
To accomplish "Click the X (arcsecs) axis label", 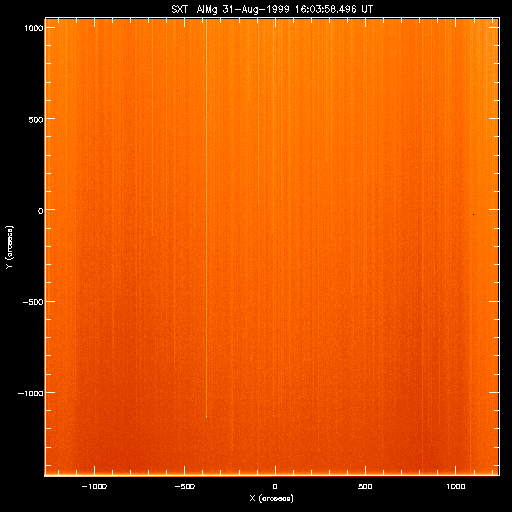I will 272,498.
